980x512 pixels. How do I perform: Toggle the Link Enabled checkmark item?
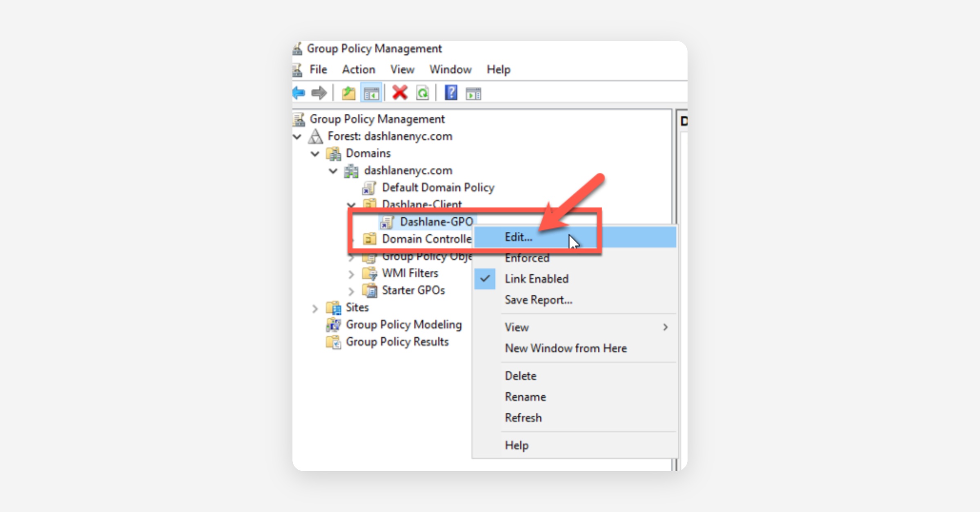[536, 279]
